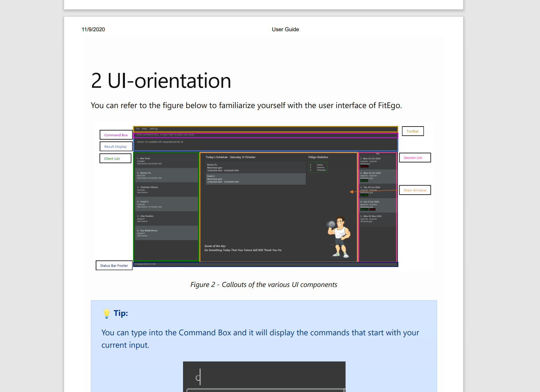The image size is (540, 392).
Task: Click the lightbulb Tip icon
Action: pyautogui.click(x=106, y=313)
